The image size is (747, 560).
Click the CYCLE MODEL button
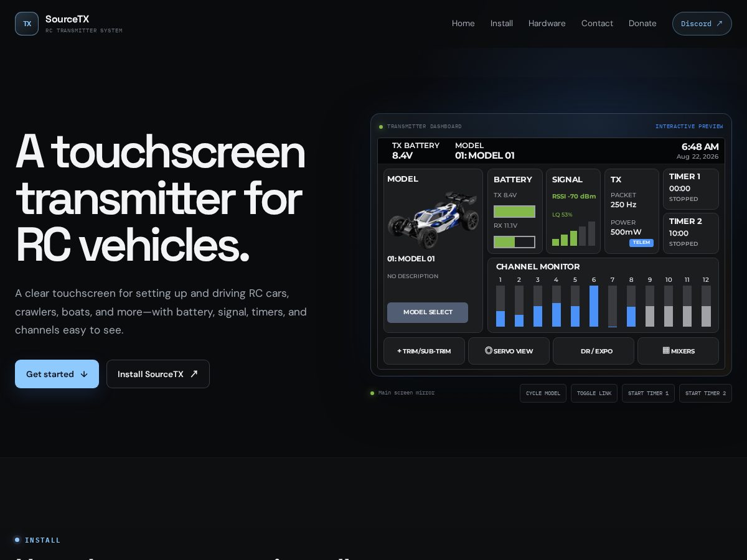pos(543,393)
